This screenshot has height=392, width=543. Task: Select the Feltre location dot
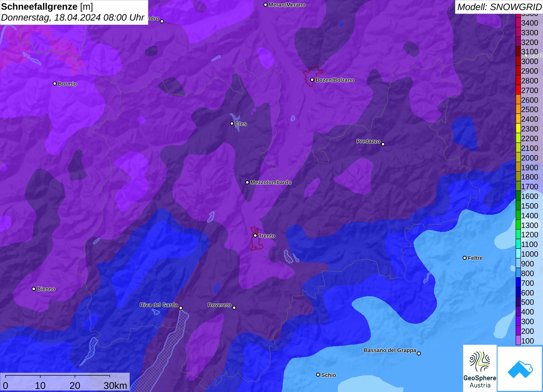coord(465,258)
